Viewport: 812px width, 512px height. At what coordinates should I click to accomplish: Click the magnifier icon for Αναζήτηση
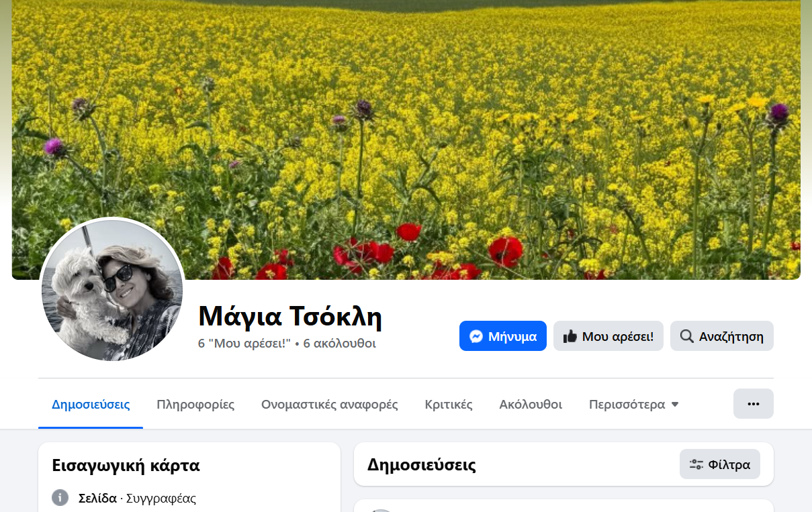click(x=686, y=336)
